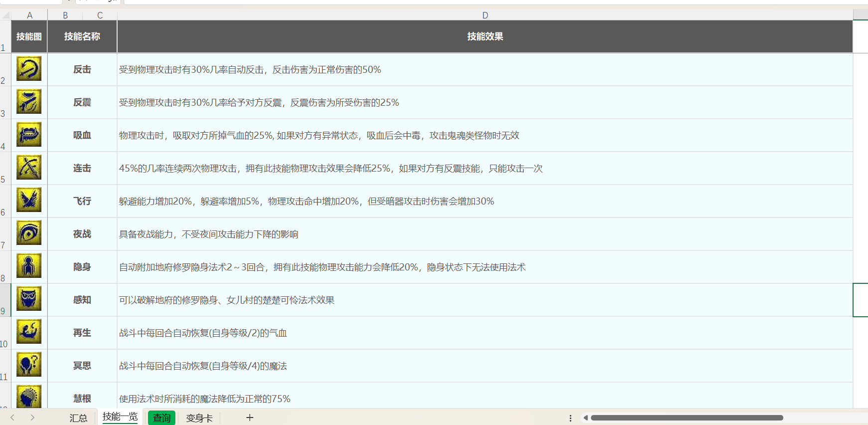Image resolution: width=868 pixels, height=425 pixels.
Task: Click the 技能名称 header cell
Action: pyautogui.click(x=82, y=36)
